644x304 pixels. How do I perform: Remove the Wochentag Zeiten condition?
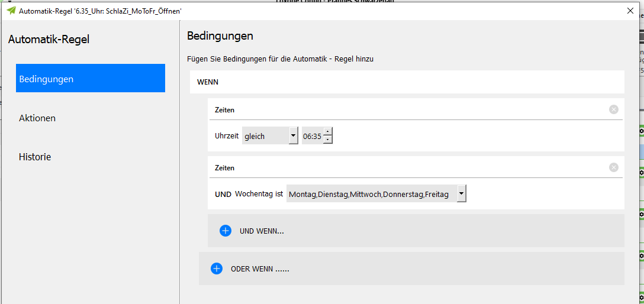point(613,167)
